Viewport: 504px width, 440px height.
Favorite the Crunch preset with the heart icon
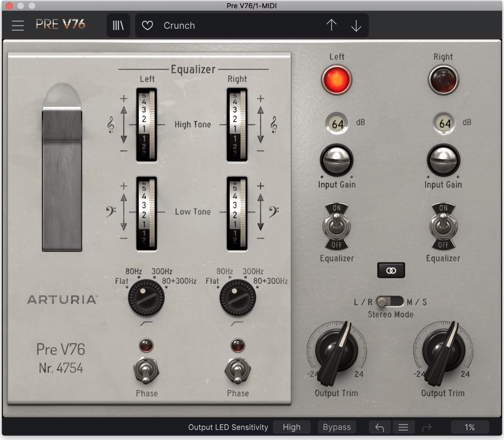[147, 25]
